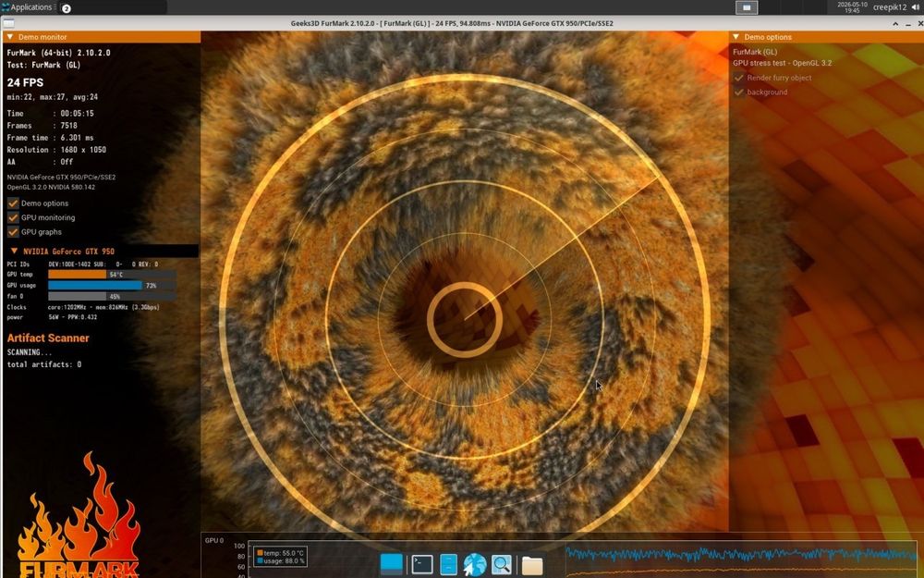Toggle the Render furry object checkbox

(739, 78)
